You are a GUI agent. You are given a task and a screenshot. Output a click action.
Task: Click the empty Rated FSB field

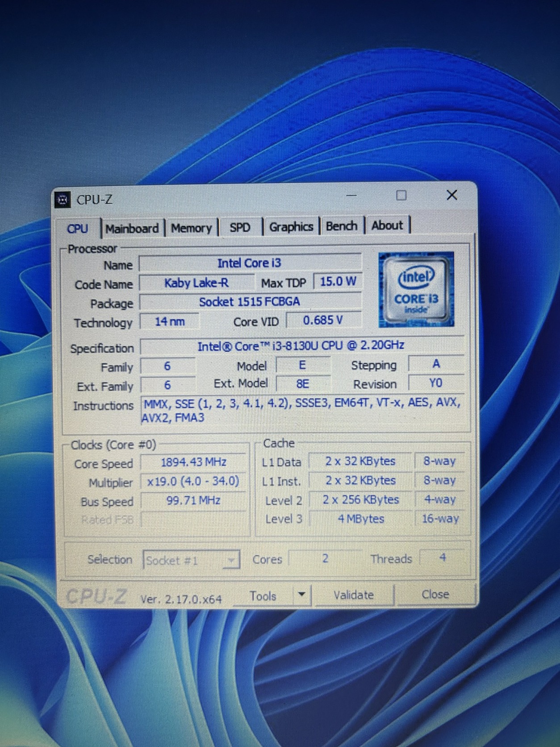click(x=193, y=519)
